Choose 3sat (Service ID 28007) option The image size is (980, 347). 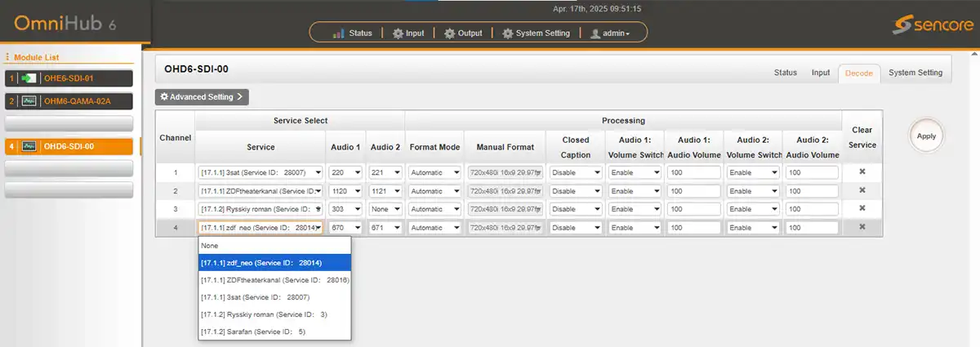[274, 297]
